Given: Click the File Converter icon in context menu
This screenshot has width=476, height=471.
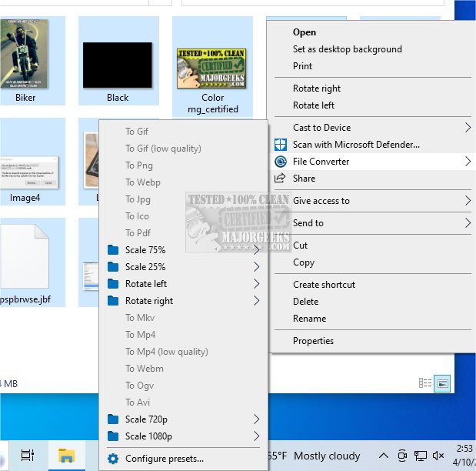Looking at the screenshot, I should coord(280,162).
